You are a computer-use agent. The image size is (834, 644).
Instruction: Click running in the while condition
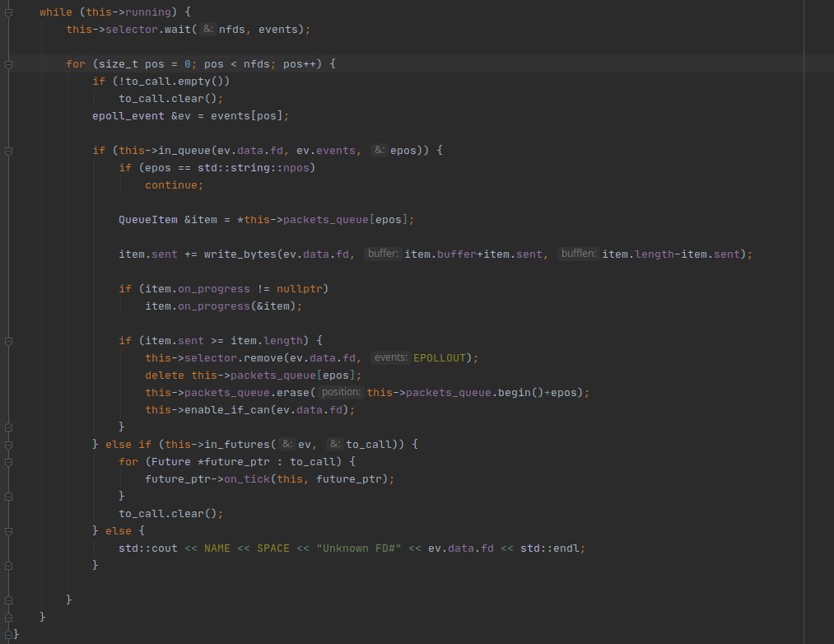point(148,12)
